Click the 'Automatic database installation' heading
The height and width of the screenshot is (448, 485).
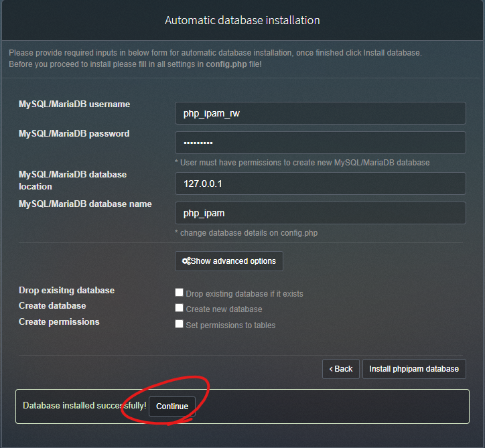[x=242, y=20]
